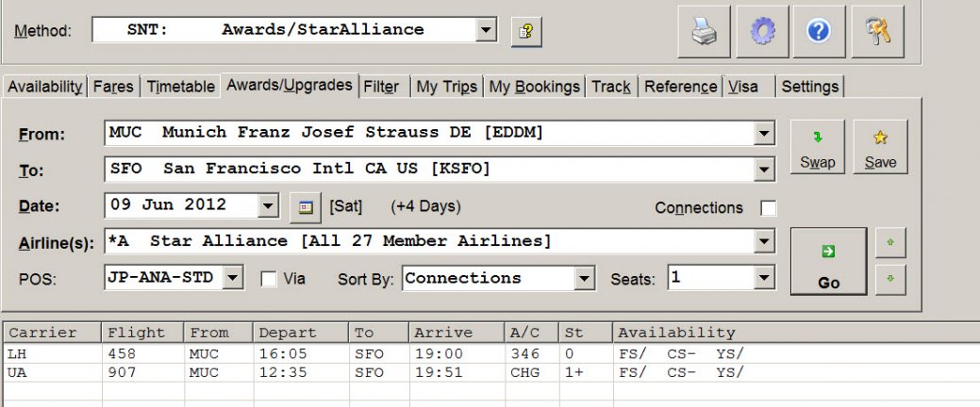Viewport: 980px width, 407px height.
Task: Expand the Sort By Connections dropdown
Action: 585,278
